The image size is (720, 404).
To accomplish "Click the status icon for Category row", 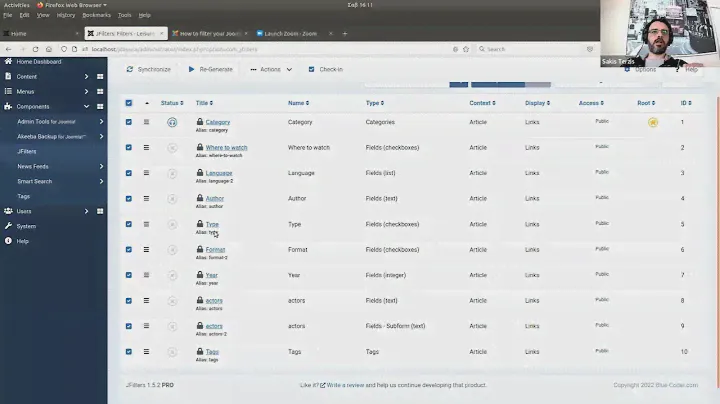I will (x=172, y=122).
